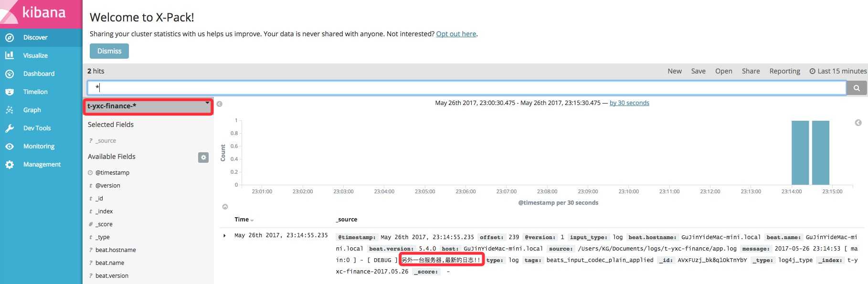
Task: Click the _source column header
Action: click(x=347, y=220)
